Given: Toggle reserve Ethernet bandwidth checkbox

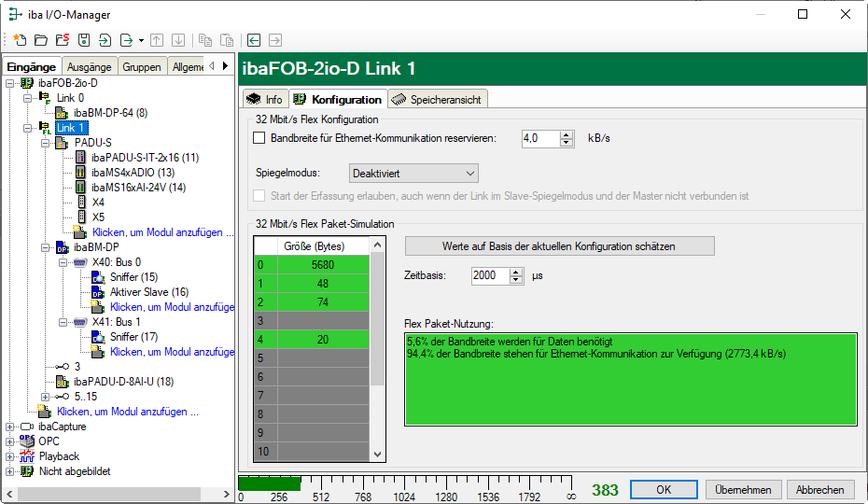Looking at the screenshot, I should tap(259, 138).
